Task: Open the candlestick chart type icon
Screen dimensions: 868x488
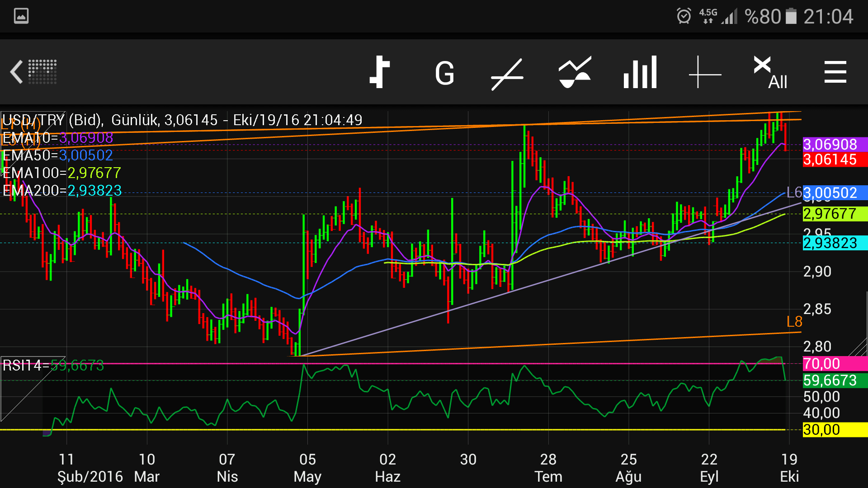Action: click(380, 72)
